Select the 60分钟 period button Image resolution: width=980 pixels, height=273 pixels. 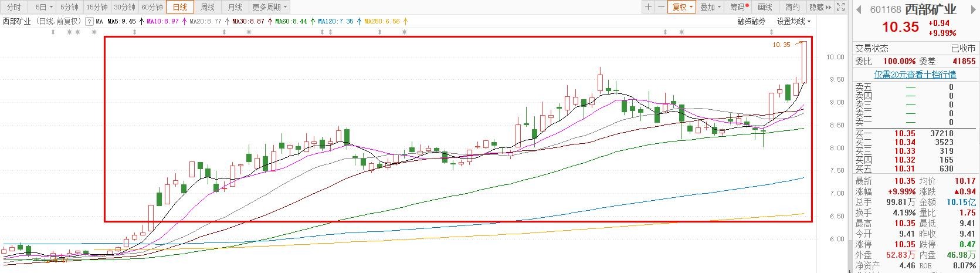[x=152, y=7]
